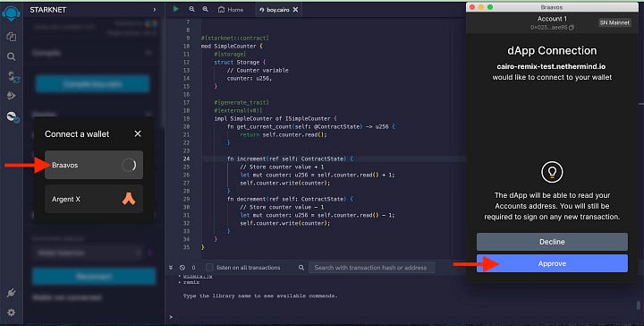This screenshot has width=644, height=326.
Task: Collapse the terminal panel arrows
Action: pos(171,268)
